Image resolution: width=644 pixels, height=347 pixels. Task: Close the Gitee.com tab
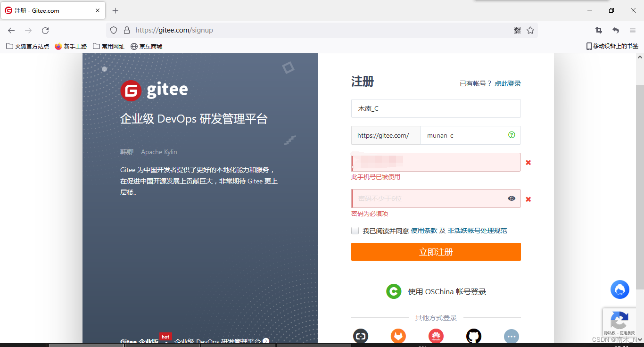[98, 10]
